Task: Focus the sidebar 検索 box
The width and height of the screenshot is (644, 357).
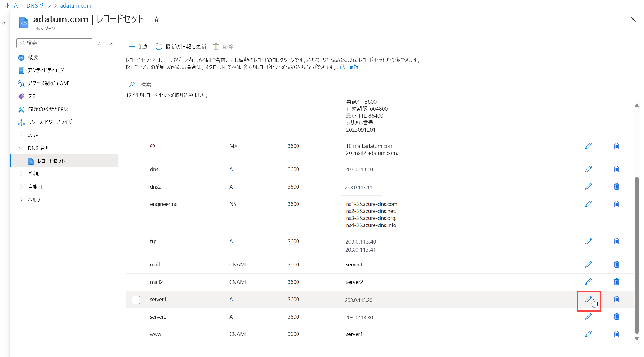Action: pos(54,43)
